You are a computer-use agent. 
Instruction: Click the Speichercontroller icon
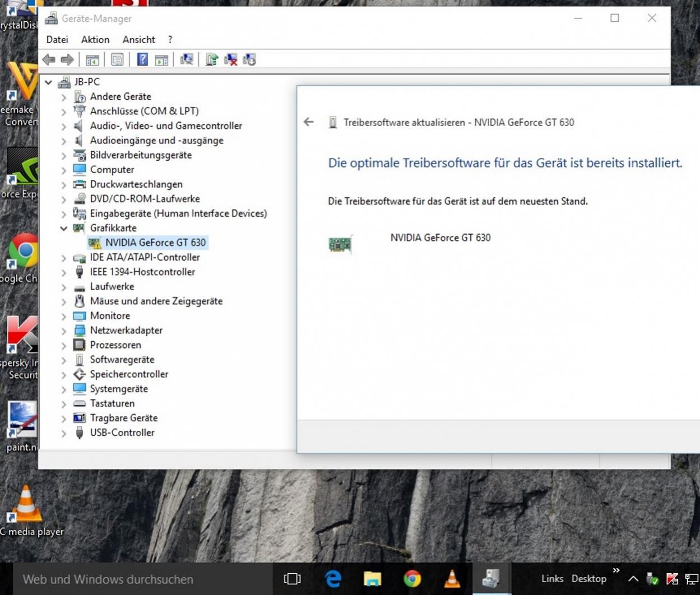coord(80,374)
